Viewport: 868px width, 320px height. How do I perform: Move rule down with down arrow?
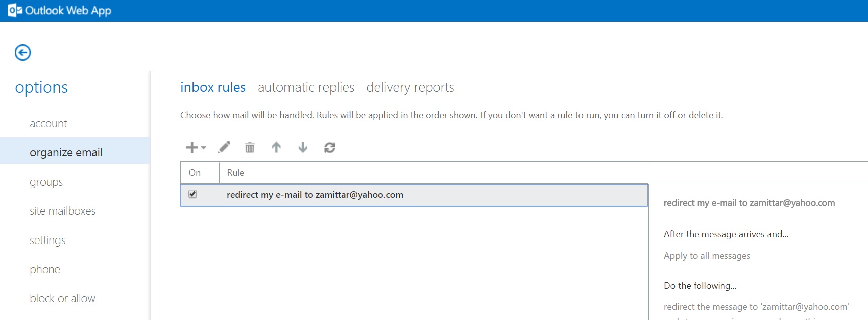tap(303, 147)
